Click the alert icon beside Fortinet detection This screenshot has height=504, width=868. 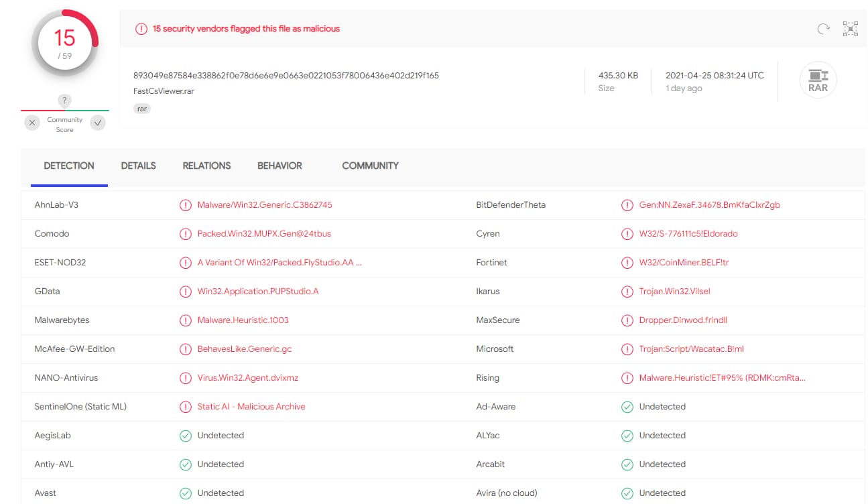click(x=627, y=263)
